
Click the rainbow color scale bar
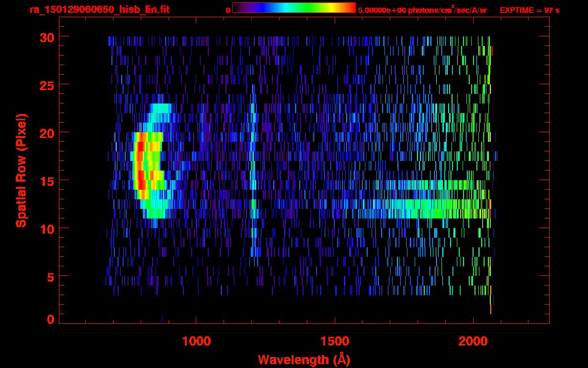click(x=294, y=8)
